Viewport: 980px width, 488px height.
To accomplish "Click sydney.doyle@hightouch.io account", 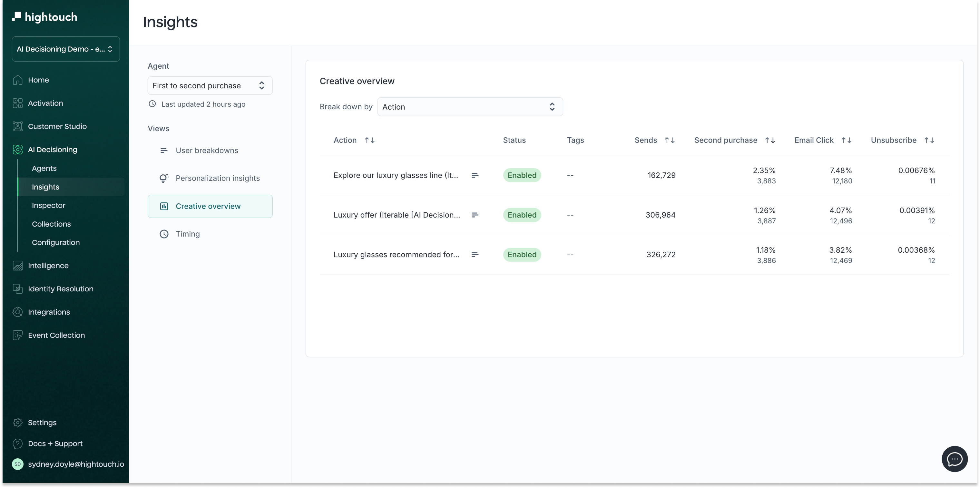I will click(76, 464).
